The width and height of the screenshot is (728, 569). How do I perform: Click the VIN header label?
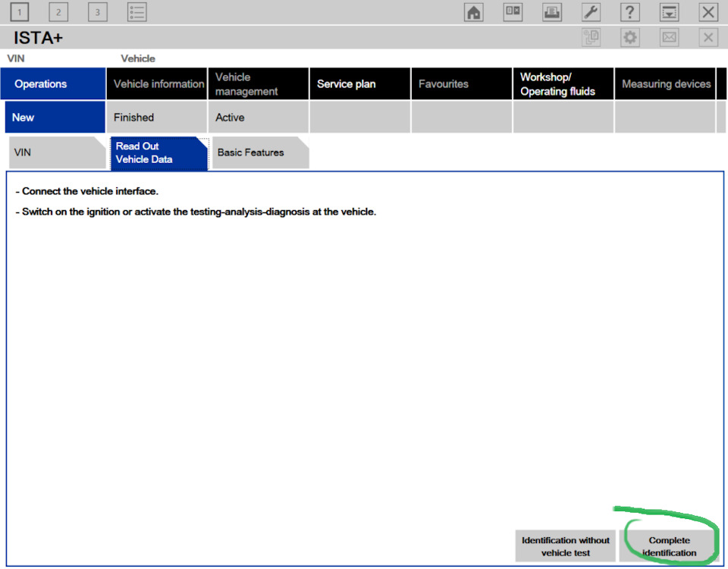point(16,58)
